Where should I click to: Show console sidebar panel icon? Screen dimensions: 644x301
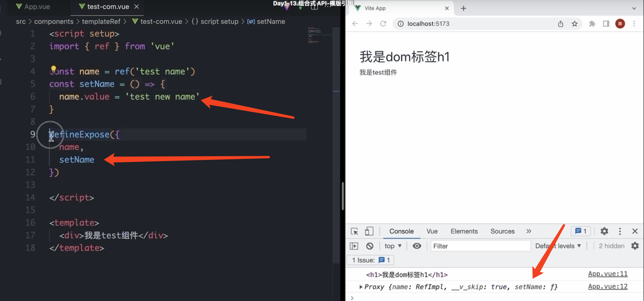tap(354, 246)
